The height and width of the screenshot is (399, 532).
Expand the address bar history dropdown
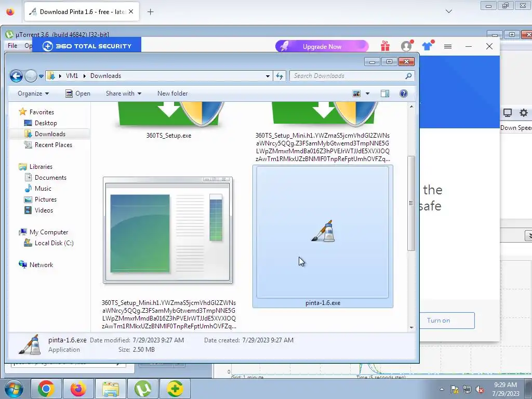(268, 76)
